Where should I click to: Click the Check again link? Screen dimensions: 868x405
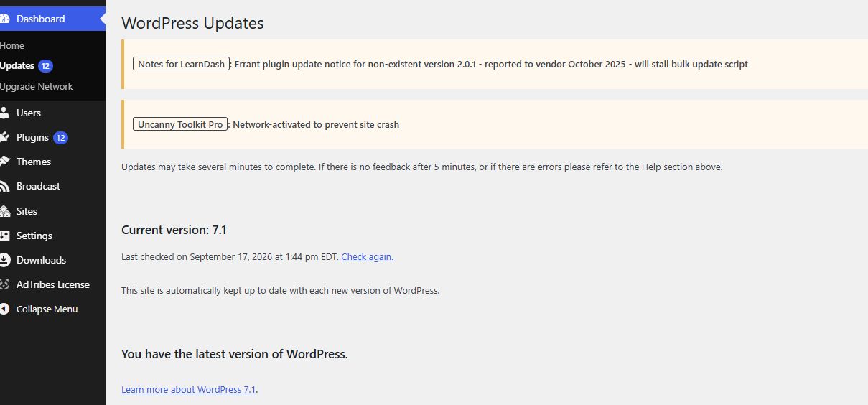pos(367,256)
